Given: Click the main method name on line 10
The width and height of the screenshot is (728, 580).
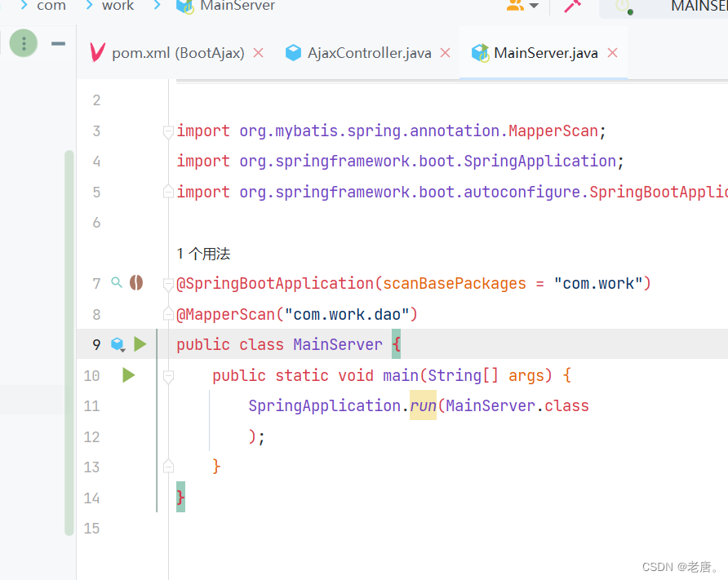Looking at the screenshot, I should tap(401, 375).
